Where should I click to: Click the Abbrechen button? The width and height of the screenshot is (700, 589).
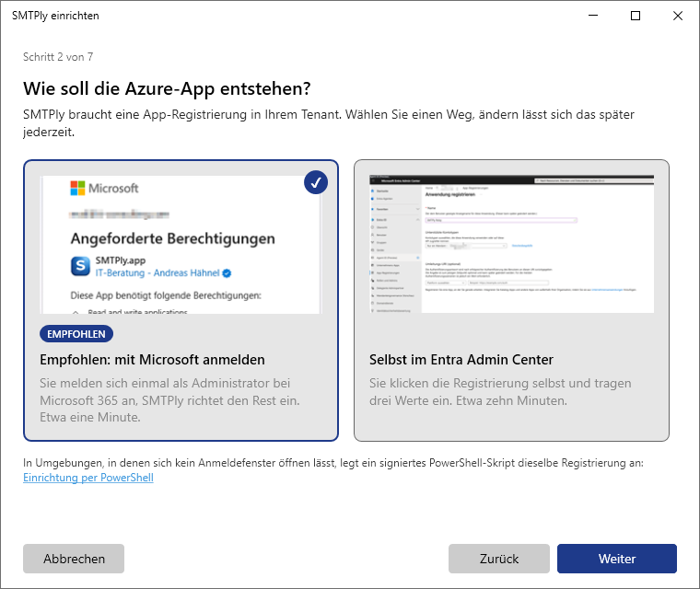74,559
